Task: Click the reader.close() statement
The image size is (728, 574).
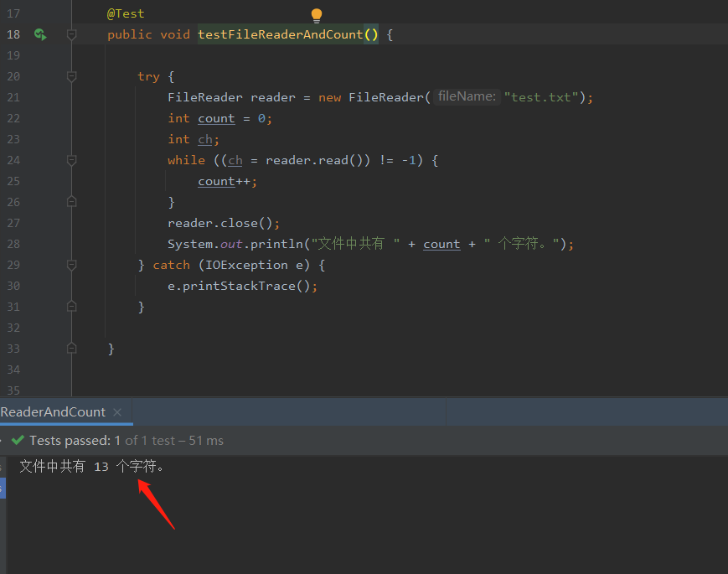Action: point(224,223)
